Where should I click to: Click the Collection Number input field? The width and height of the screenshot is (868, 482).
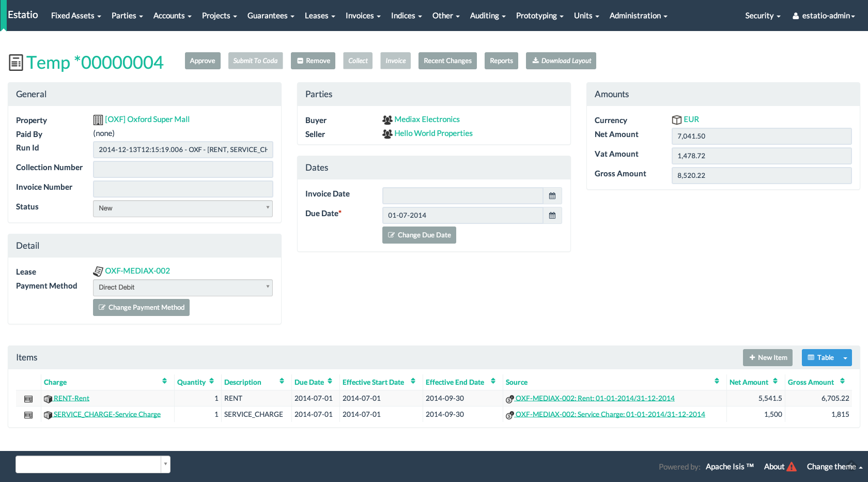183,169
